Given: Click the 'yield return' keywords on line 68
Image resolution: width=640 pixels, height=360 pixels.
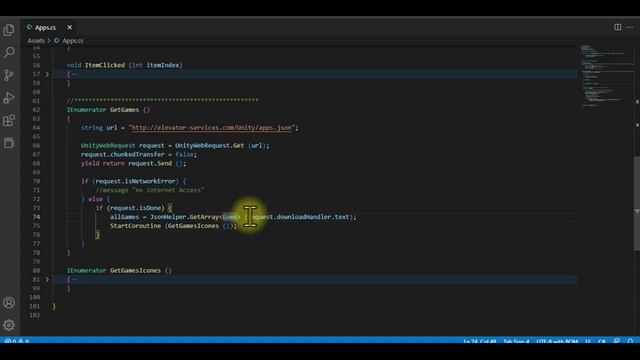Looking at the screenshot, I should [103, 163].
